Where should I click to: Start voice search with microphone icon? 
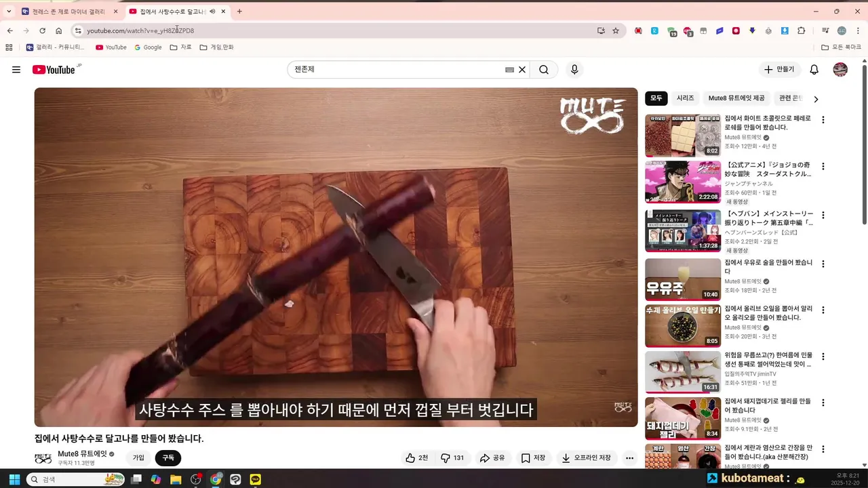tap(574, 70)
